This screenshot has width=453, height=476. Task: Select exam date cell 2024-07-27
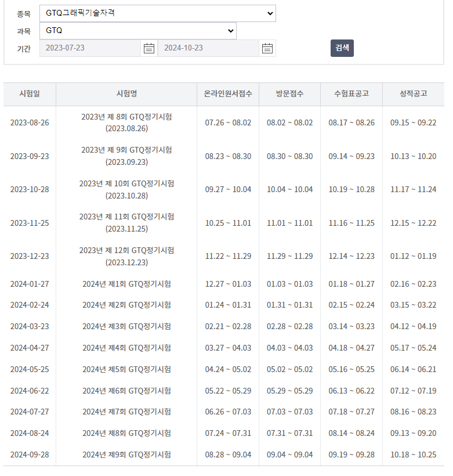pyautogui.click(x=30, y=412)
